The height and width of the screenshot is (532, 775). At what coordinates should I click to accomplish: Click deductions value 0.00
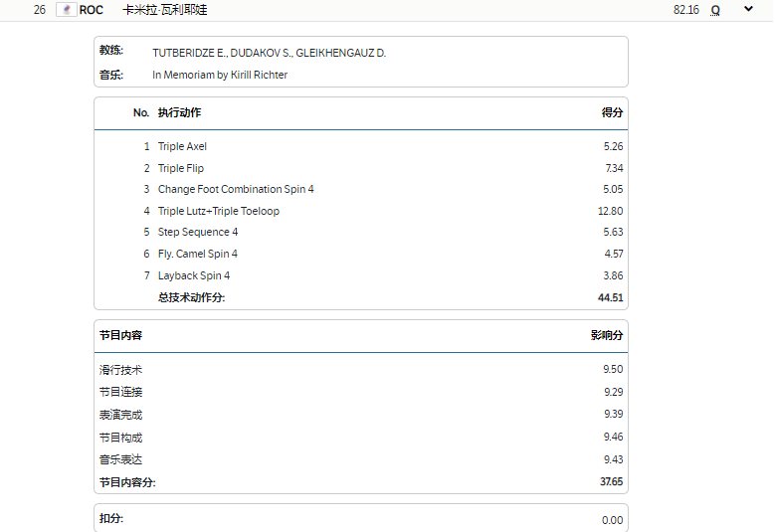point(613,520)
